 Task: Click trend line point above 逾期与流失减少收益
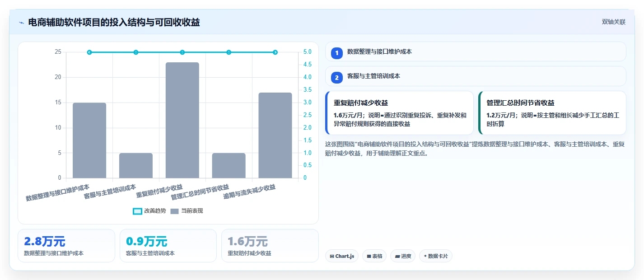tap(275, 52)
